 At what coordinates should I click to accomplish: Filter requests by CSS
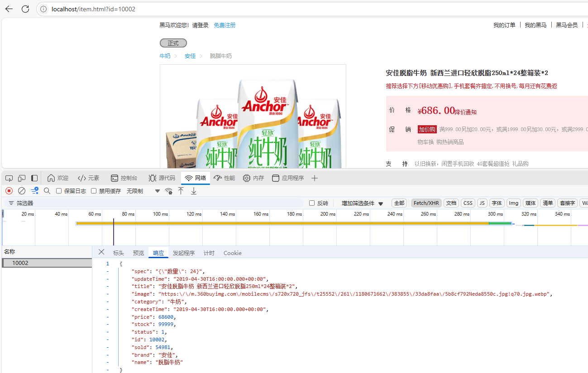tap(468, 203)
